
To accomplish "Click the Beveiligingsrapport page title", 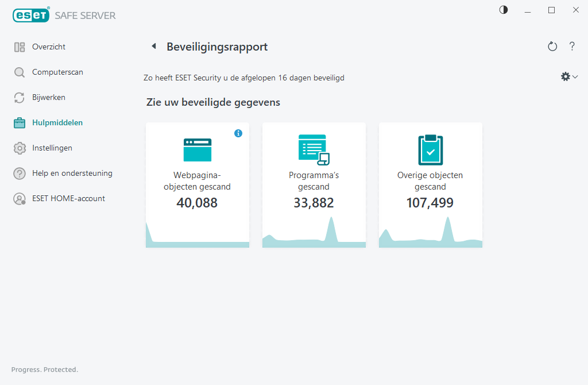I will 217,47.
